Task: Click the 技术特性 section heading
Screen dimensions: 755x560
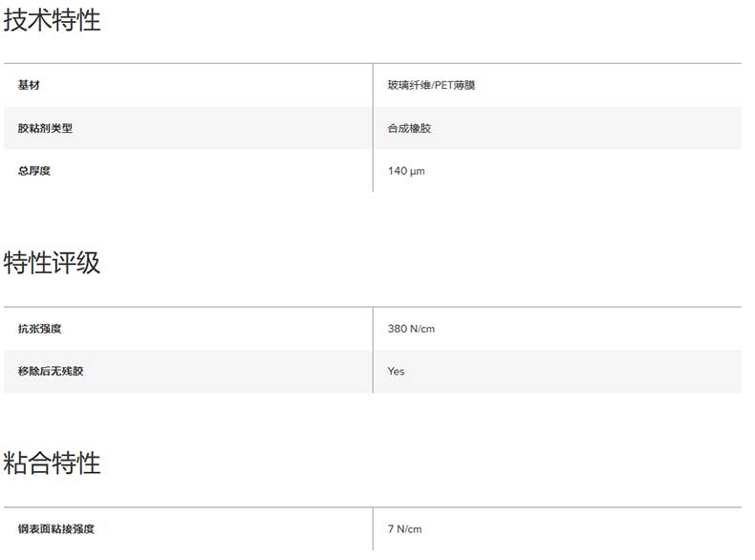Action: click(52, 20)
